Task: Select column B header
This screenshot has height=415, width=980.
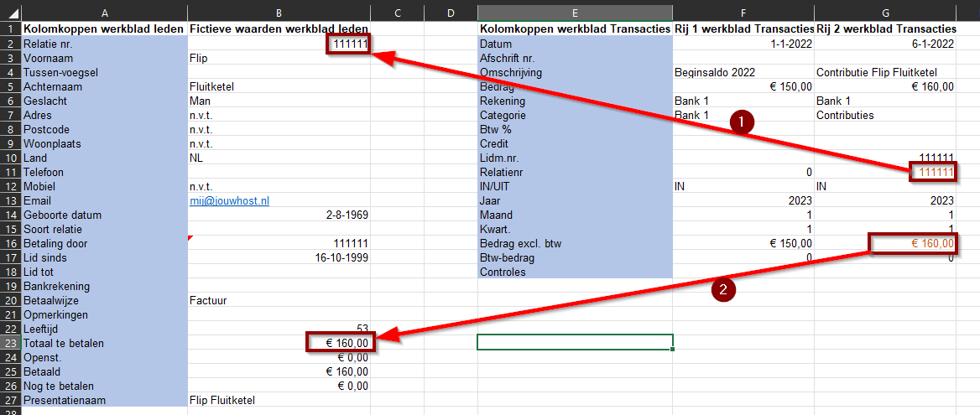Action: coord(279,13)
